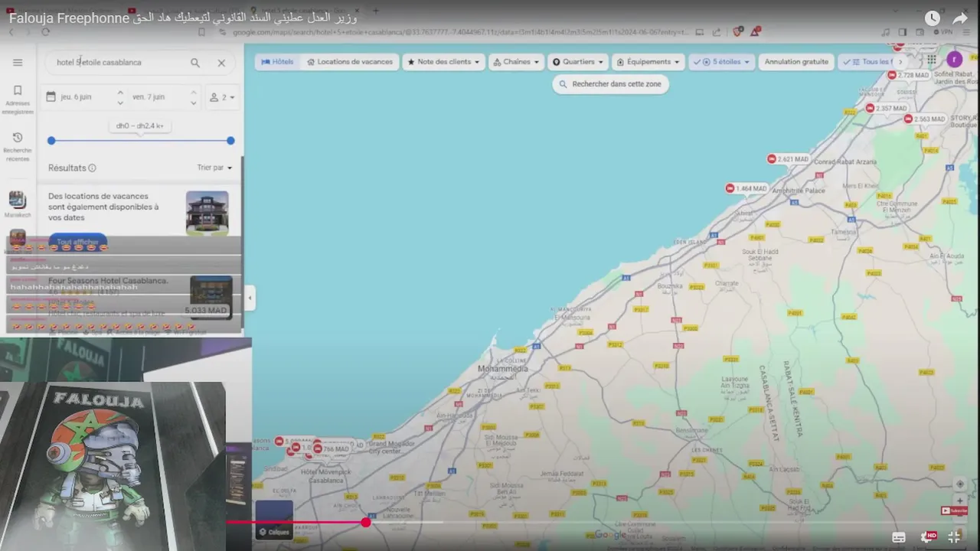Zoom in the map with plus button
This screenshot has height=551, width=980.
pos(960,501)
